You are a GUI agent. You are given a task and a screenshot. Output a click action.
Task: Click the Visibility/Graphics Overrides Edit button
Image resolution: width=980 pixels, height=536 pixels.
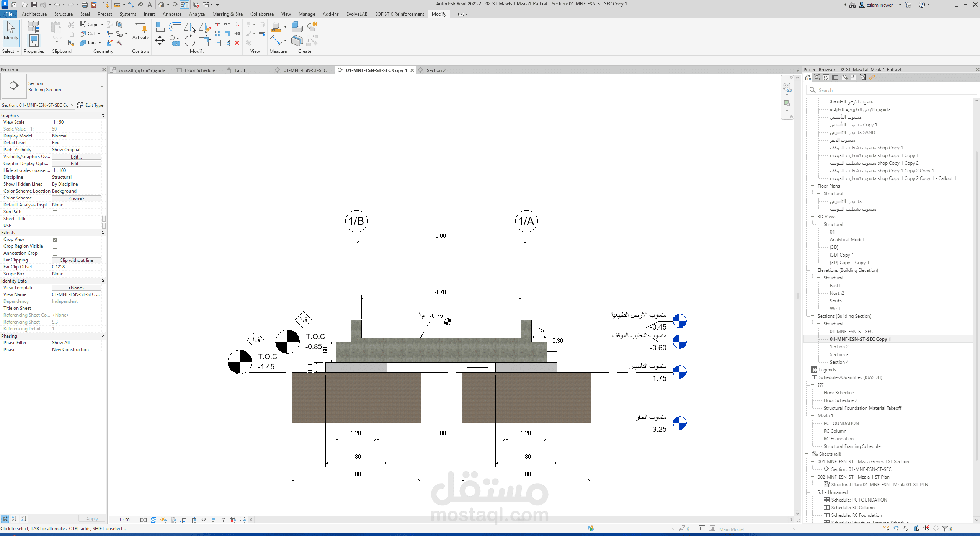76,157
